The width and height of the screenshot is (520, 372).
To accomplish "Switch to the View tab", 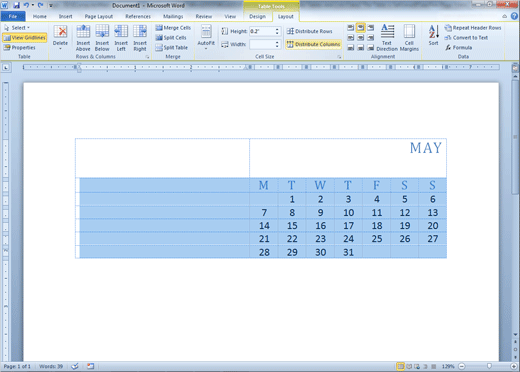I will (x=230, y=16).
